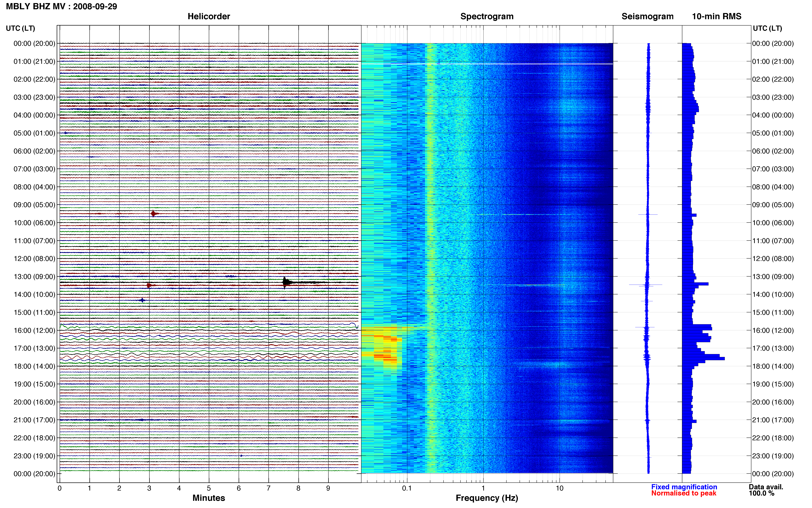Click the left "21:00 (17:00)" time label
The image size is (812, 508).
34,420
